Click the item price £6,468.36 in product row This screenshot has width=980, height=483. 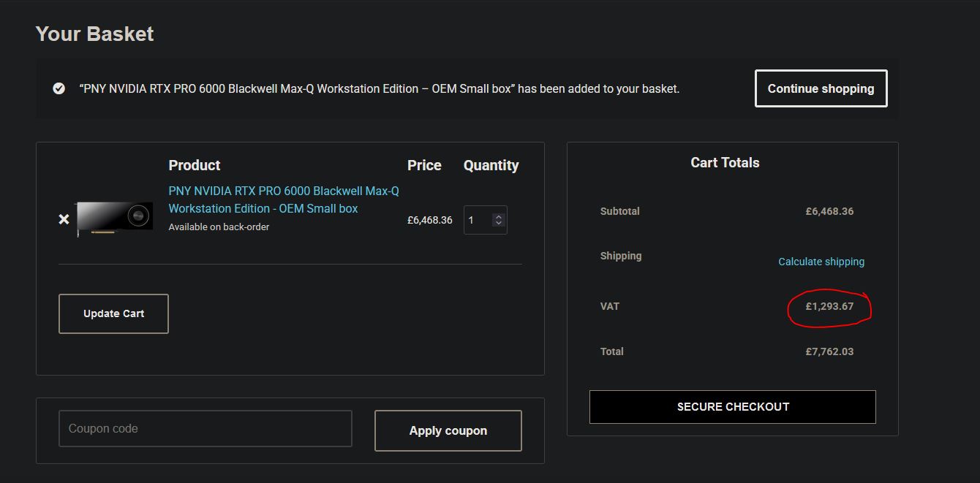[x=430, y=220]
